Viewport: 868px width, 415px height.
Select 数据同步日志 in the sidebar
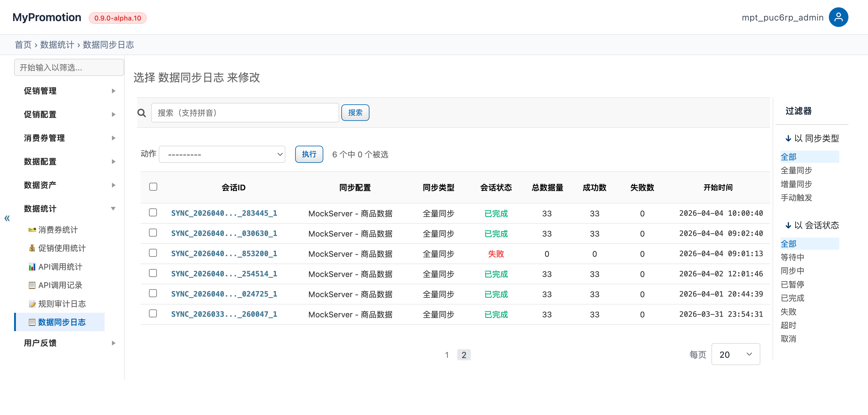62,322
